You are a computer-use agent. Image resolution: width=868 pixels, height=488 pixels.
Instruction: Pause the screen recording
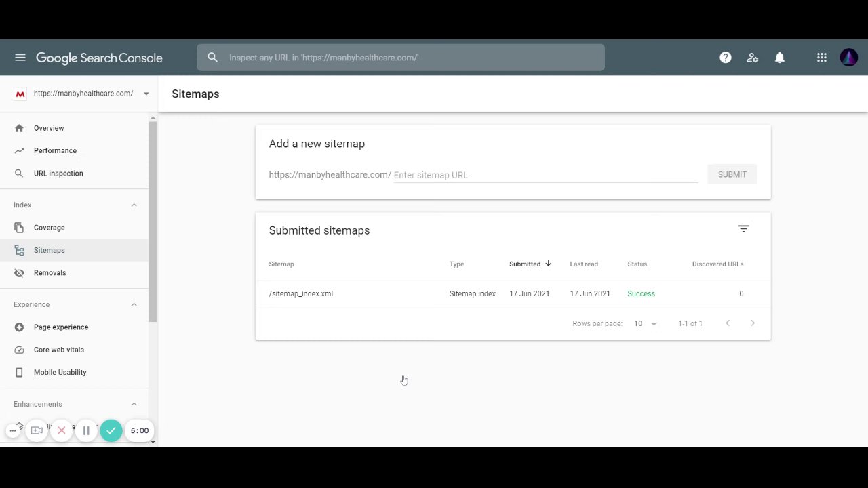pyautogui.click(x=86, y=430)
